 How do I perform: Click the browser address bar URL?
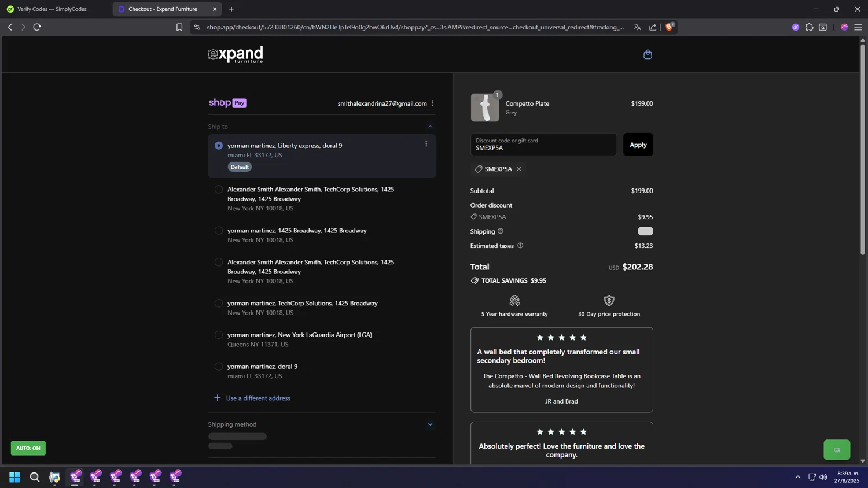415,27
